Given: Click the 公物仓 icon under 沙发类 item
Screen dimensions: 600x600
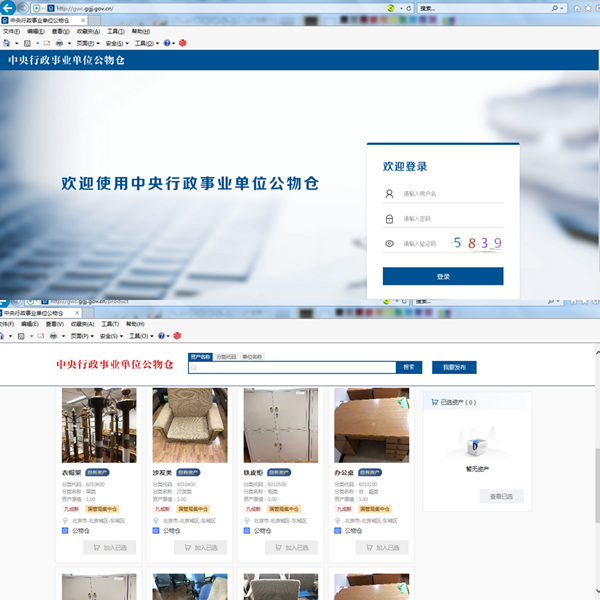Looking at the screenshot, I should point(156,531).
